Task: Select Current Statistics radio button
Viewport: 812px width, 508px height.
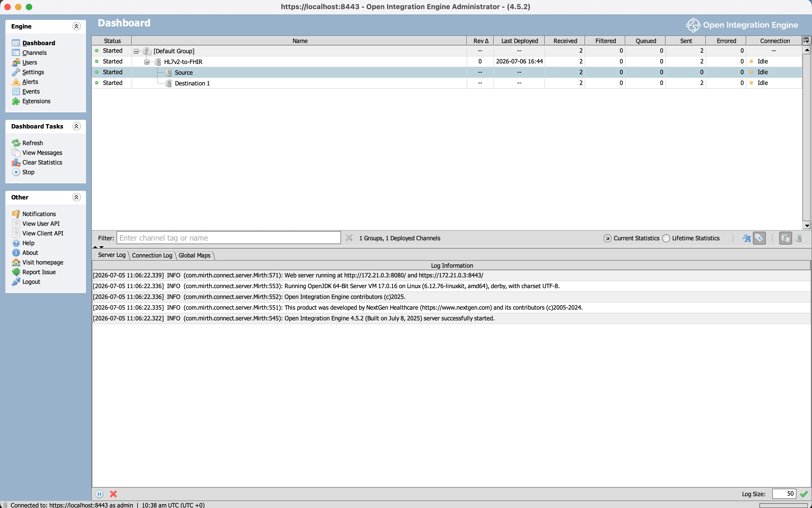Action: (x=607, y=238)
